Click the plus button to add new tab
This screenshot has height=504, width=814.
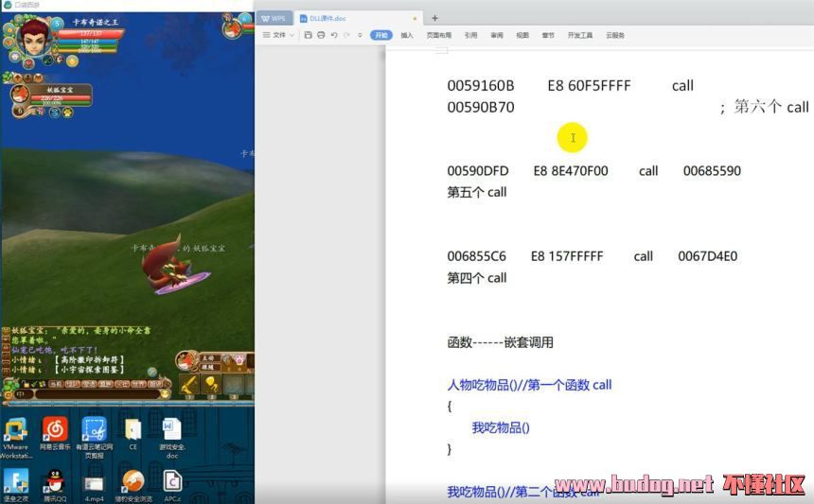tap(434, 18)
